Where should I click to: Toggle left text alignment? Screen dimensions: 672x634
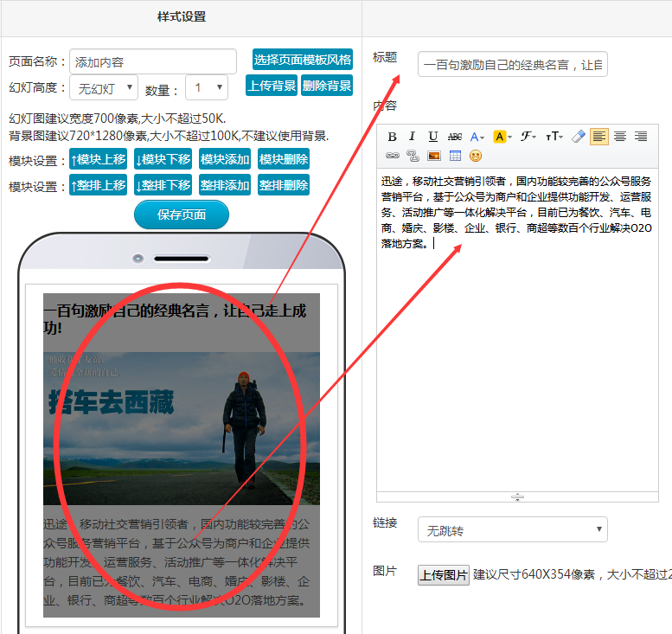[599, 137]
